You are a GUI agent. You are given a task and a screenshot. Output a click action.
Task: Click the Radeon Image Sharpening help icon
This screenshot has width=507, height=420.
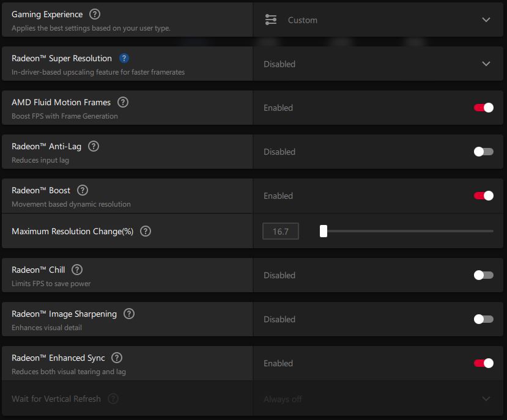point(129,314)
